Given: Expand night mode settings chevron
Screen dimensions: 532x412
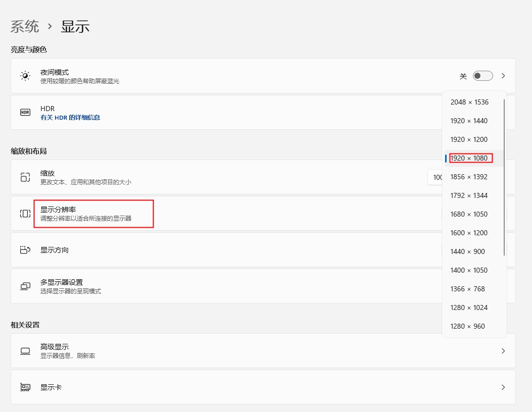Looking at the screenshot, I should (x=503, y=76).
